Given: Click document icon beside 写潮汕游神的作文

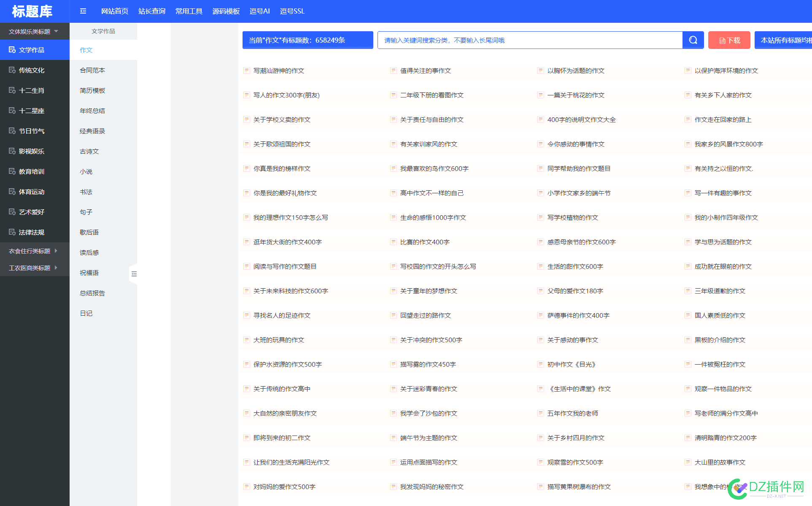Looking at the screenshot, I should click(x=246, y=70).
